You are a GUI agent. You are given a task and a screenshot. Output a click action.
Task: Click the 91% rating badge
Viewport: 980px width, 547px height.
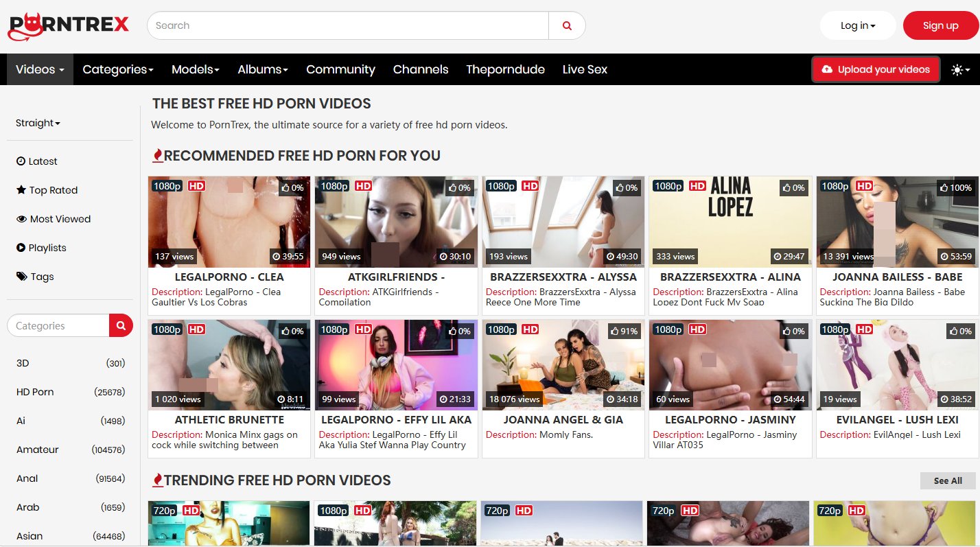[x=625, y=331]
